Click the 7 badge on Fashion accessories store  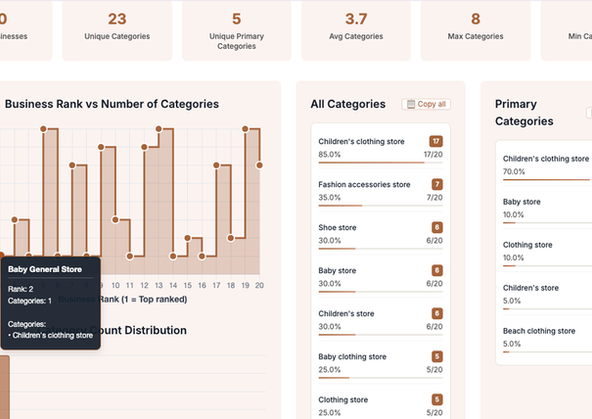point(437,184)
